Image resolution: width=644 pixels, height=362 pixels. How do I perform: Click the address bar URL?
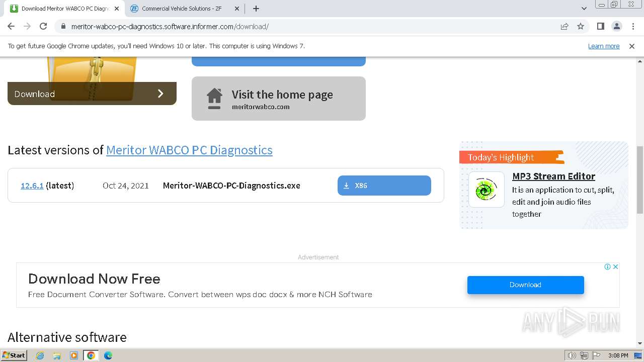click(x=170, y=27)
